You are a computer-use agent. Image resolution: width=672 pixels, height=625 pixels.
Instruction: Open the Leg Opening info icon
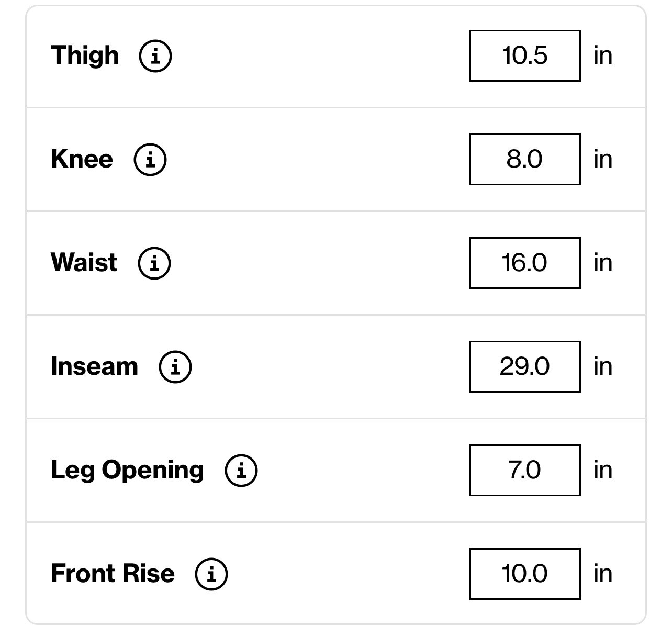pyautogui.click(x=241, y=470)
